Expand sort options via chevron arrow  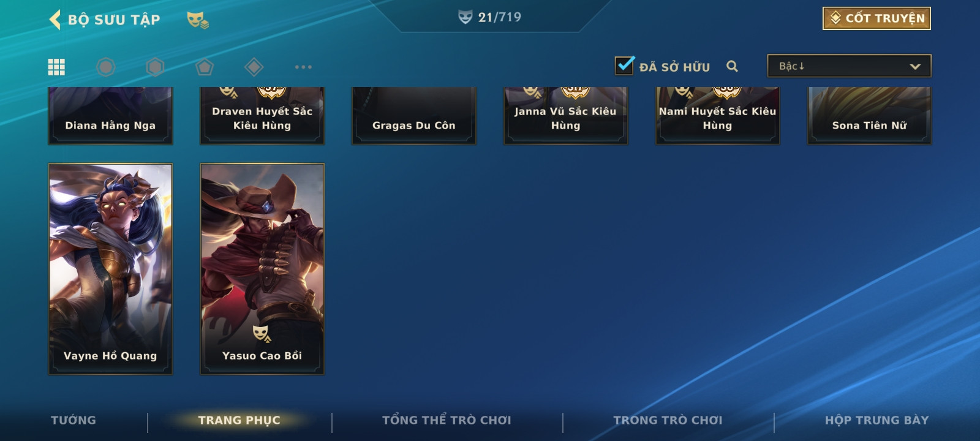(915, 66)
